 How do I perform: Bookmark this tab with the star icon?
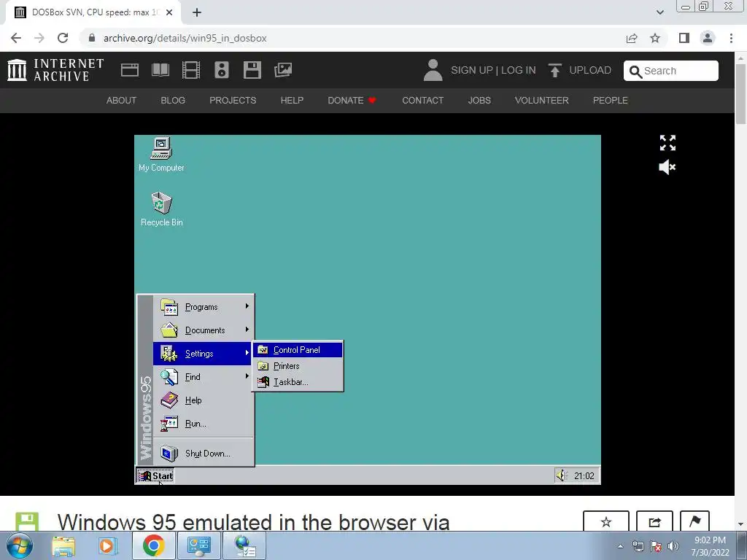click(x=655, y=38)
